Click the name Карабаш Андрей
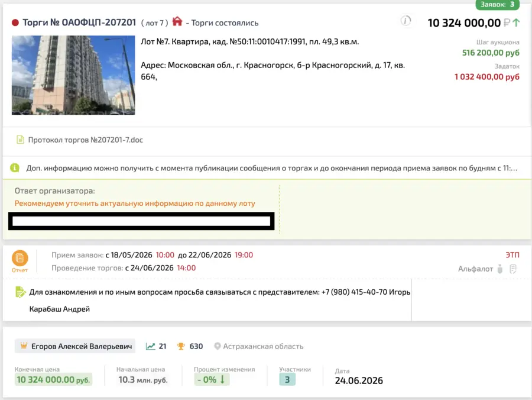The image size is (532, 400). (x=60, y=309)
